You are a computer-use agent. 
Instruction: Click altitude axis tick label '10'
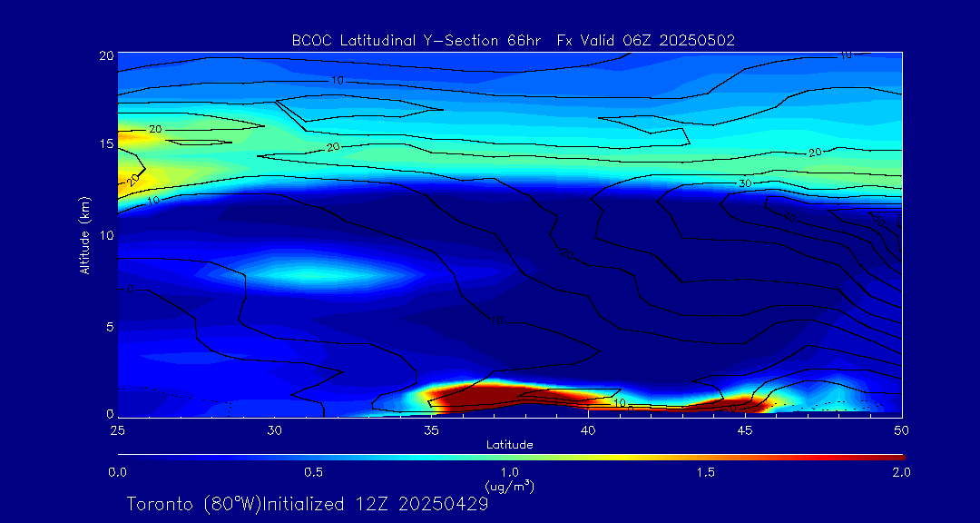[106, 235]
